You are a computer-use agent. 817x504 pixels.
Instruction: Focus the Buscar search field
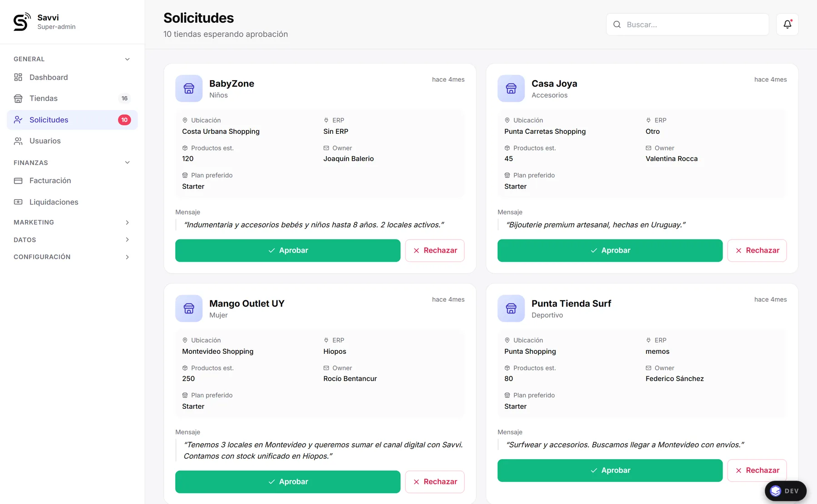point(687,24)
